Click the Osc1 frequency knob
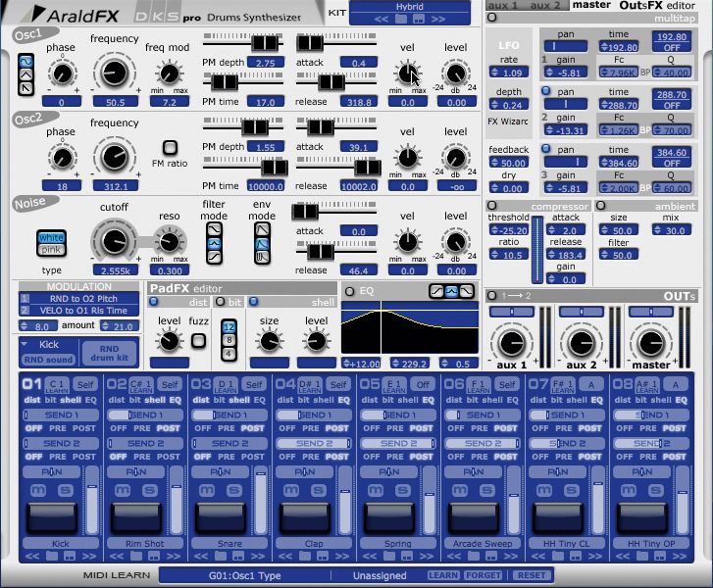 tap(115, 73)
